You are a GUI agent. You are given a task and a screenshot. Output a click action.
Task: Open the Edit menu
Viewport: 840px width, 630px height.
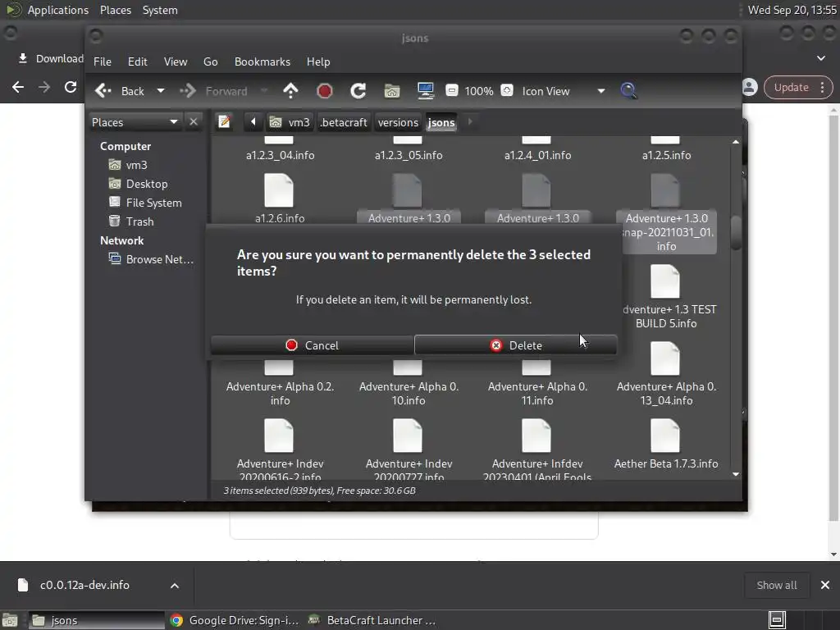coord(138,62)
